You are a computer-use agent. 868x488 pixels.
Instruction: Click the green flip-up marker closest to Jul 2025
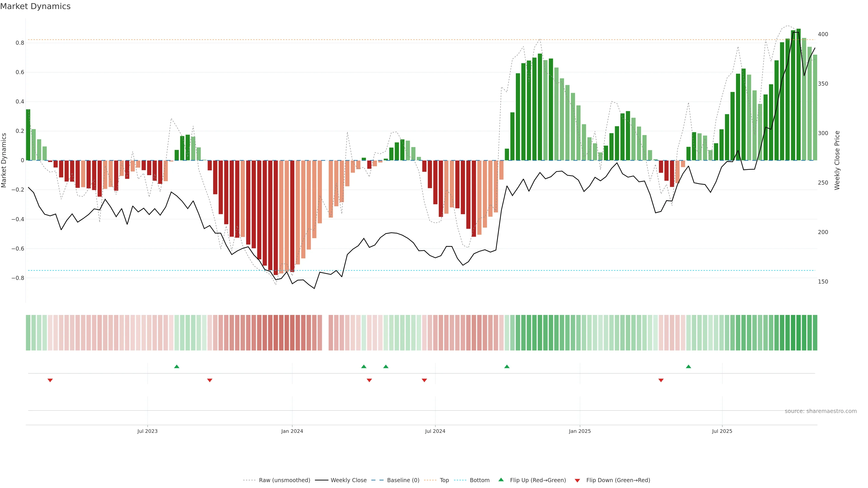tap(688, 366)
